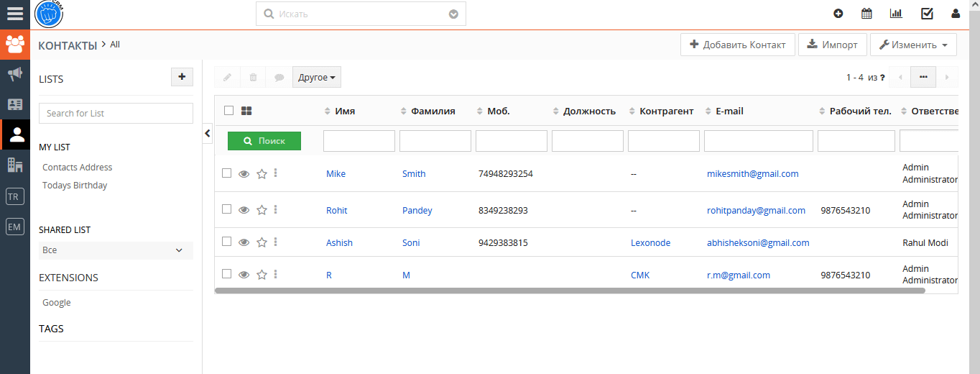
Task: Click the column layout grid icon
Action: [246, 111]
